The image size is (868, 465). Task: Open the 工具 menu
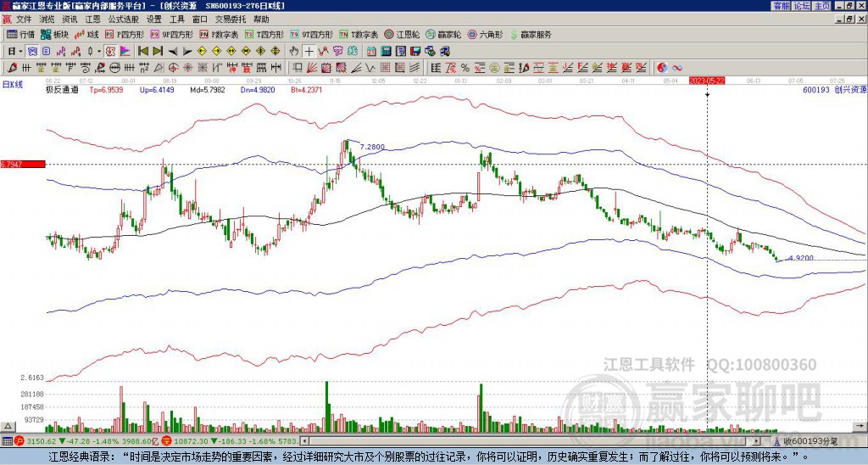(x=177, y=19)
